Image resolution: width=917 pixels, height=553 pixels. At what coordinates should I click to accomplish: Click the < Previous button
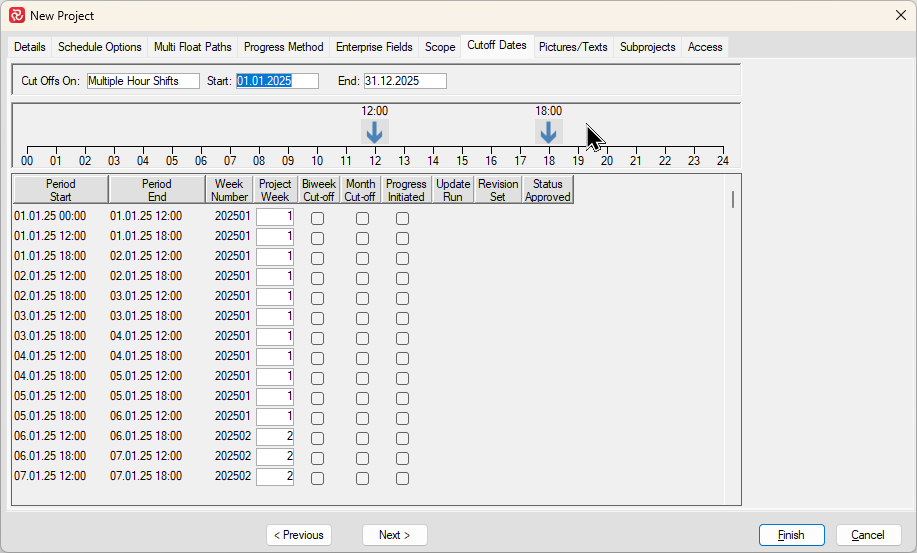click(299, 535)
